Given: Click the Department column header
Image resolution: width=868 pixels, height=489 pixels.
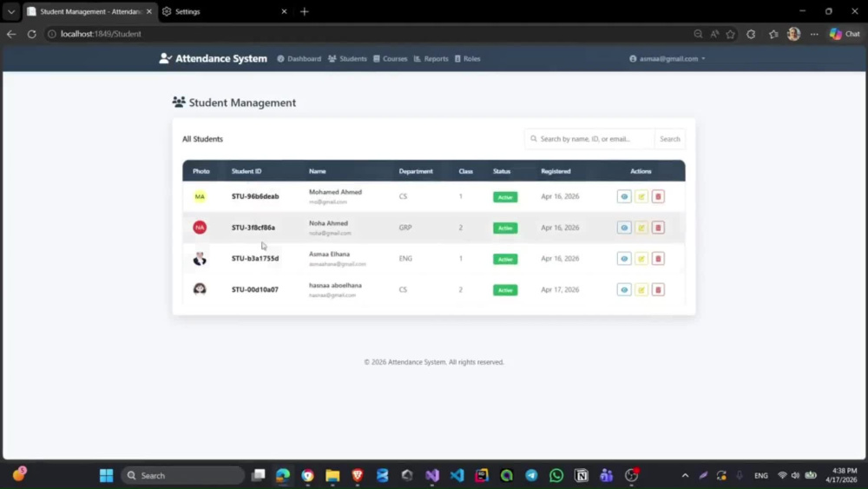Looking at the screenshot, I should click(416, 171).
